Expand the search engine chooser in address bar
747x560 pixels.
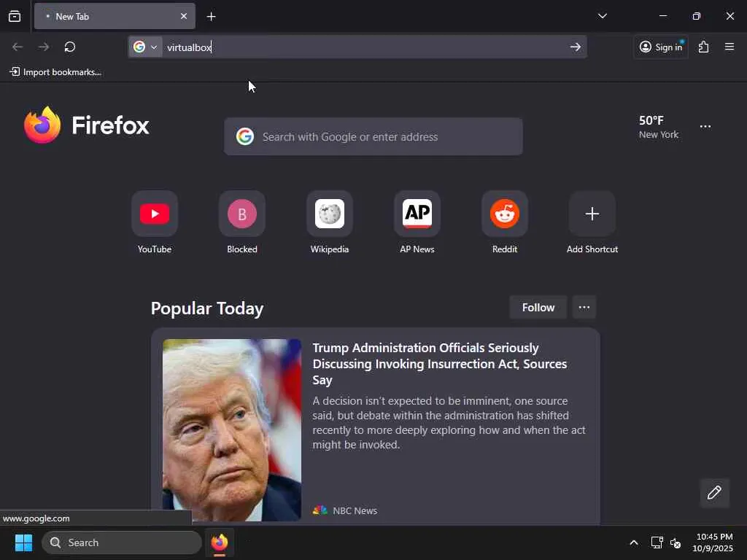pyautogui.click(x=145, y=47)
